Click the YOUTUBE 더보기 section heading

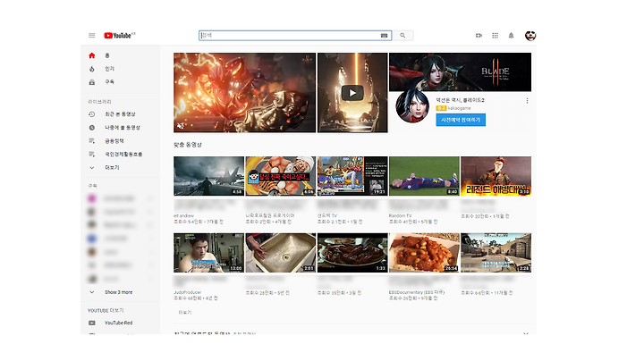pos(106,311)
